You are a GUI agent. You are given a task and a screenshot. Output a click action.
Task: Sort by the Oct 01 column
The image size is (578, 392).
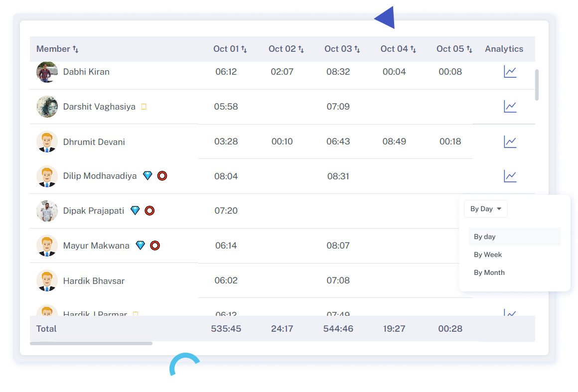click(x=244, y=49)
